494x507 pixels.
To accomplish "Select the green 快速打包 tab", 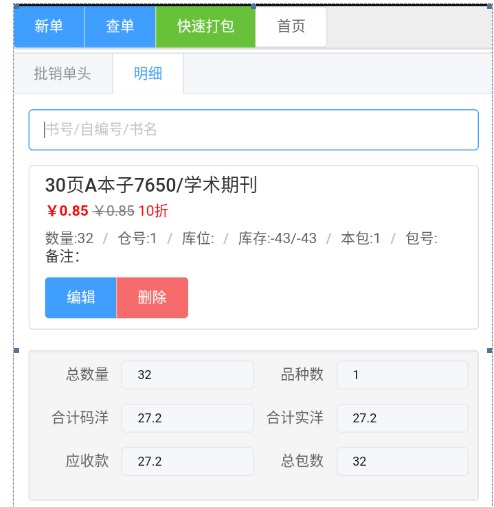I will tap(205, 26).
